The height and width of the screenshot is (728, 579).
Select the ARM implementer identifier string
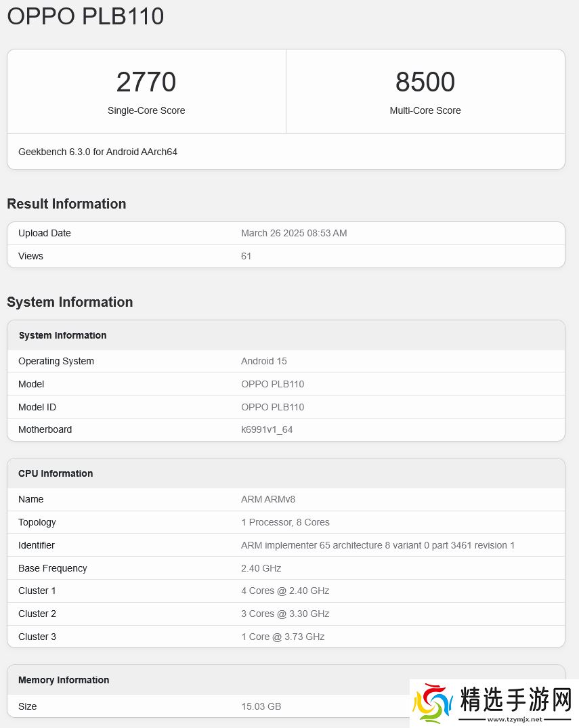pos(378,545)
